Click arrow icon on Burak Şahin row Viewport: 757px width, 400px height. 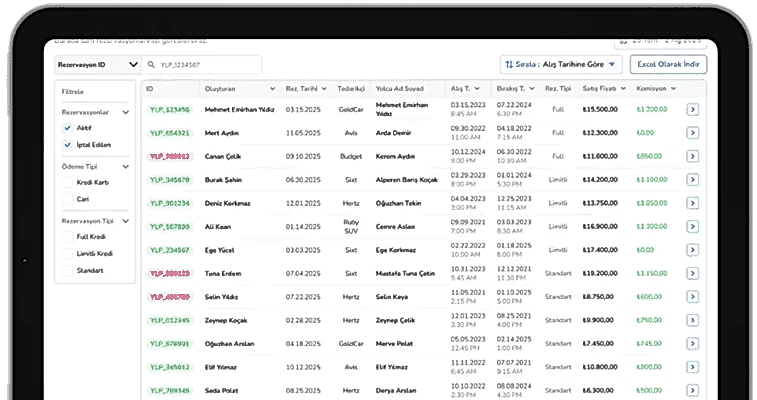tap(692, 180)
